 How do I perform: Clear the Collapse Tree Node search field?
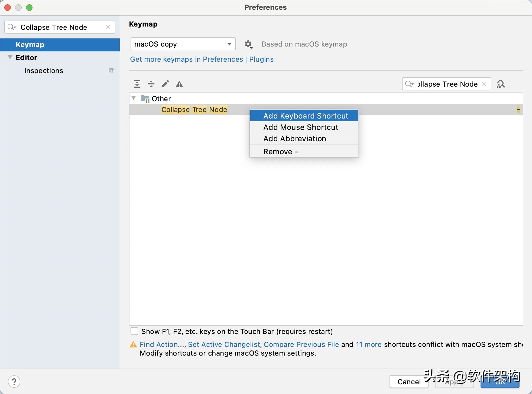108,27
